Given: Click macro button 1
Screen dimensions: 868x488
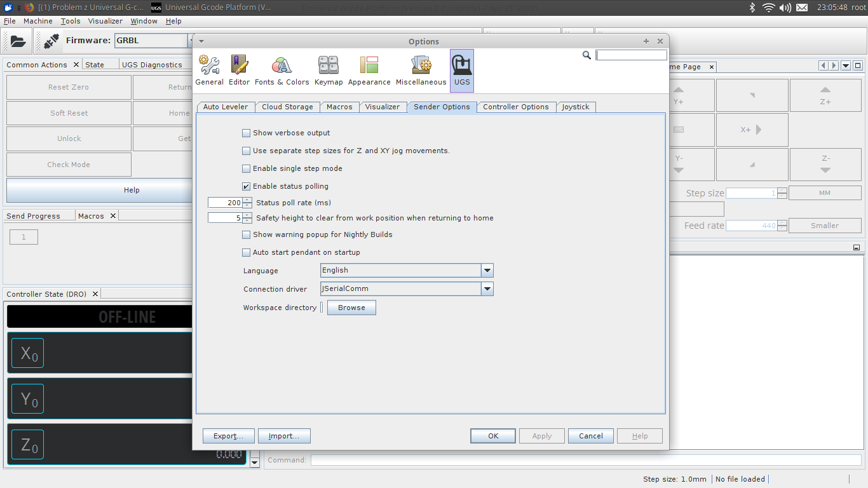Looking at the screenshot, I should pos(24,237).
